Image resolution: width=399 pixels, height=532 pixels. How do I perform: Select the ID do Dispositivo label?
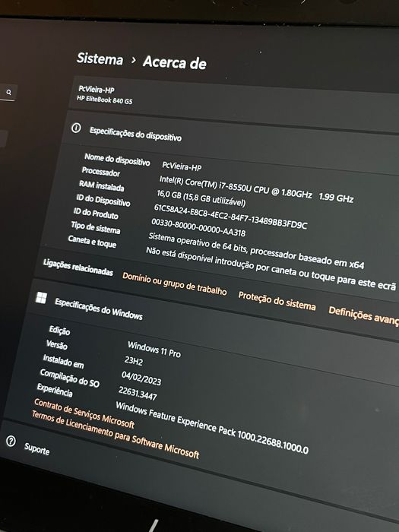pos(103,199)
